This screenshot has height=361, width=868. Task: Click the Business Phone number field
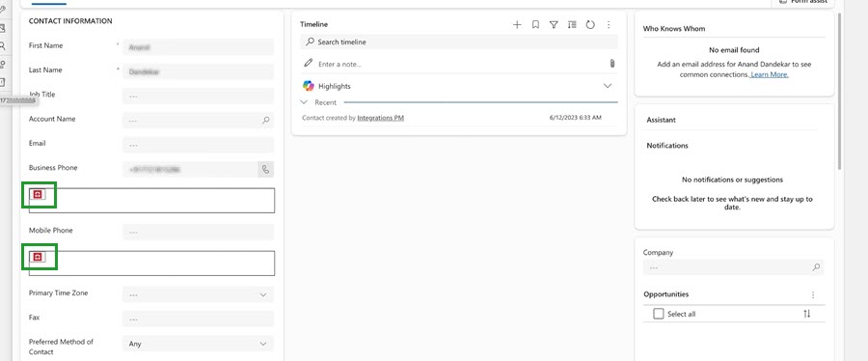(x=190, y=170)
